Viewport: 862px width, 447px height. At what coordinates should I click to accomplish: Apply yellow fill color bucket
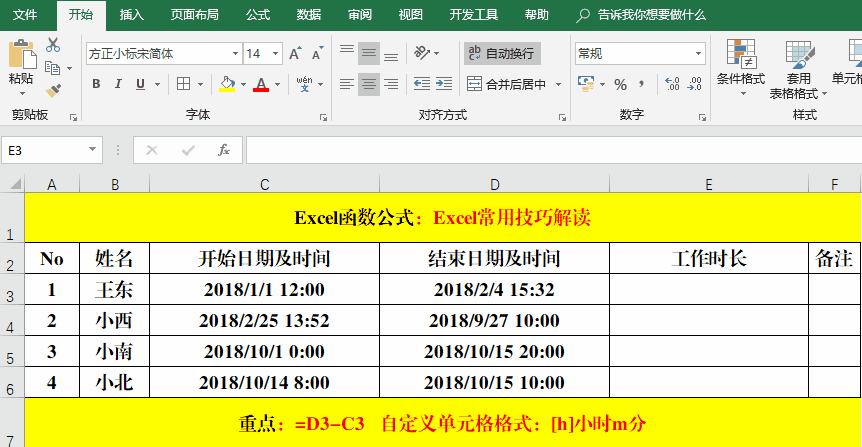227,84
